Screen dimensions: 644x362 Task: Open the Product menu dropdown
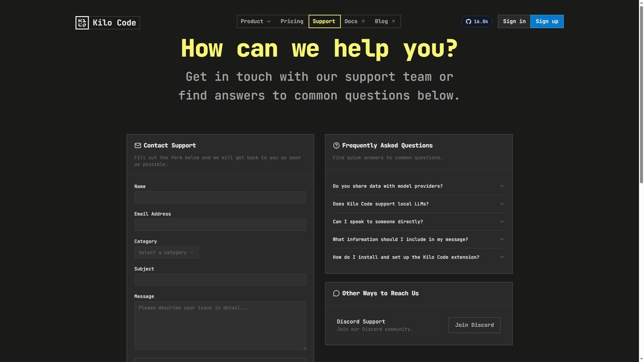(x=256, y=22)
